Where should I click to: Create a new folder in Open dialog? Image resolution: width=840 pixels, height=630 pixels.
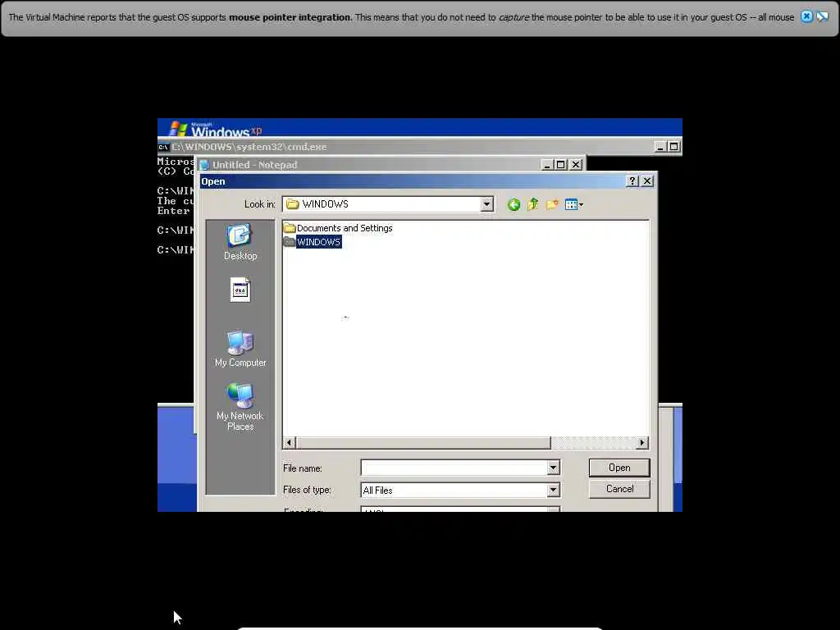coord(552,204)
